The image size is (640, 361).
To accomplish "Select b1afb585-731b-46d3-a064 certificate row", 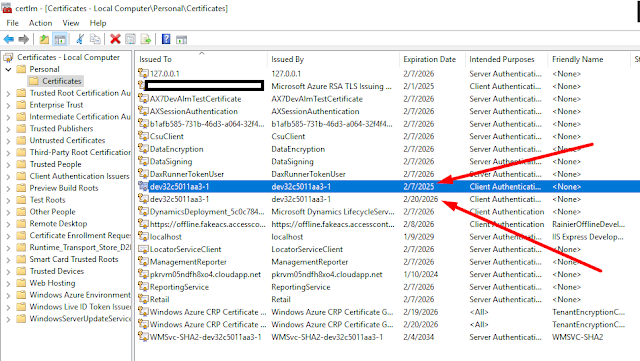I will 389,124.
